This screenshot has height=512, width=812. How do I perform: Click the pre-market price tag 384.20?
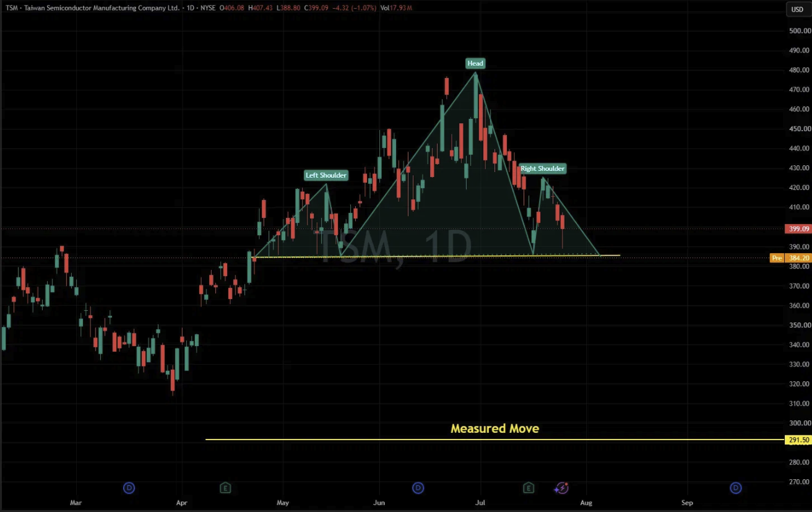point(798,258)
